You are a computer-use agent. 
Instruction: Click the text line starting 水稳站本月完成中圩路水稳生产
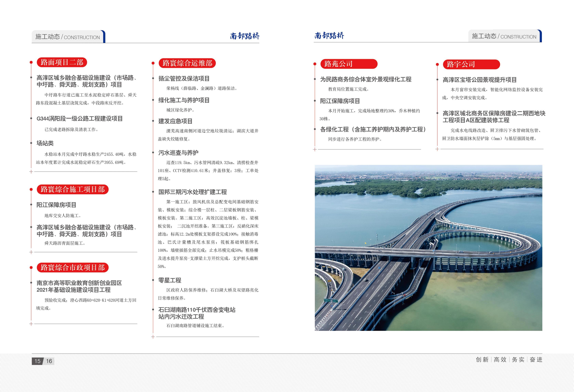90,154
